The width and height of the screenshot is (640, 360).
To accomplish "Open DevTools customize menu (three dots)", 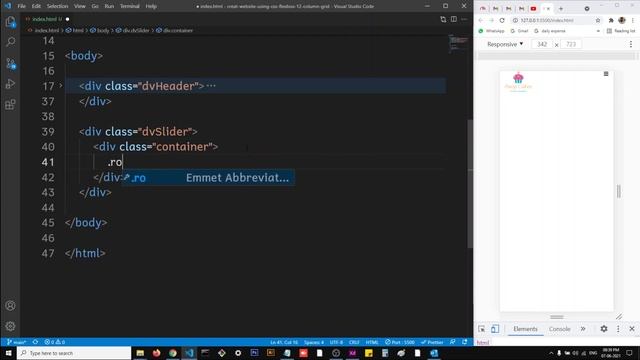I will 618,329.
